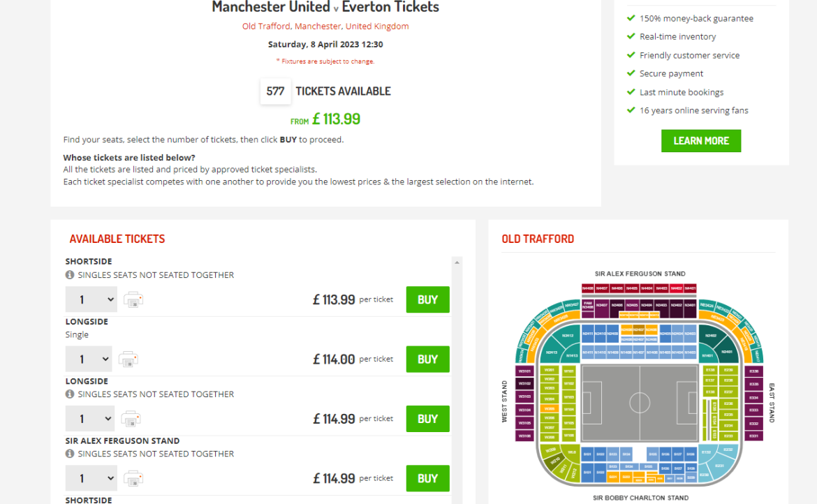This screenshot has width=817, height=504.
Task: Click the printer icon on the Shortside listing
Action: [x=133, y=299]
